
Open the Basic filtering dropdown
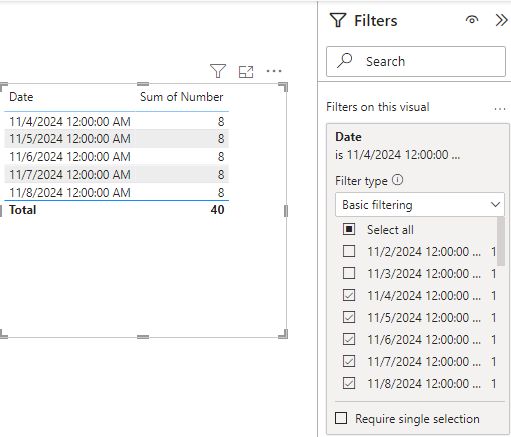click(x=420, y=204)
